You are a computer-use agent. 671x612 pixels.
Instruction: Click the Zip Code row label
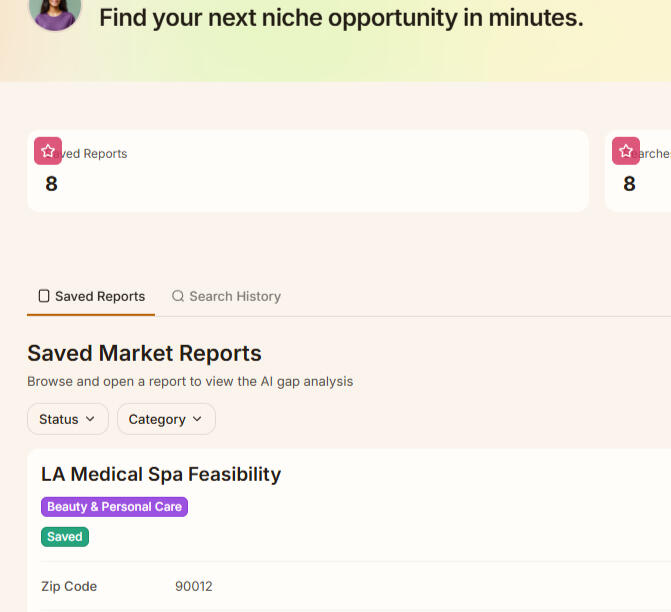69,586
